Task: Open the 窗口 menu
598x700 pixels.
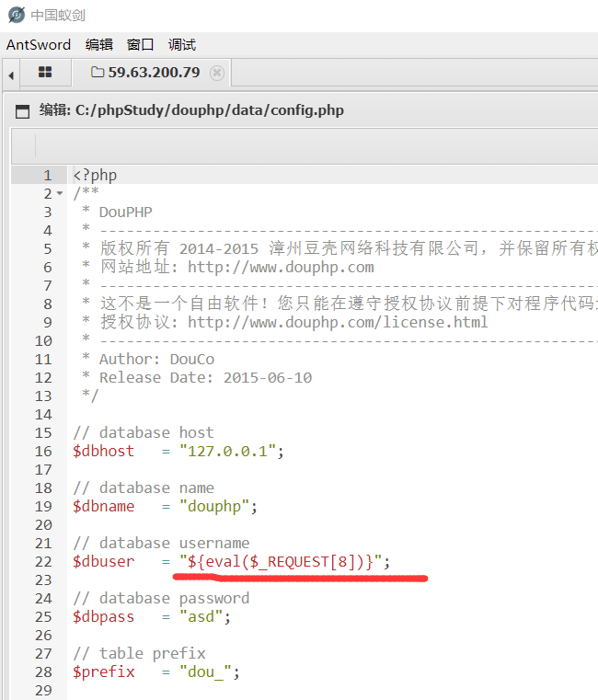Action: (140, 45)
